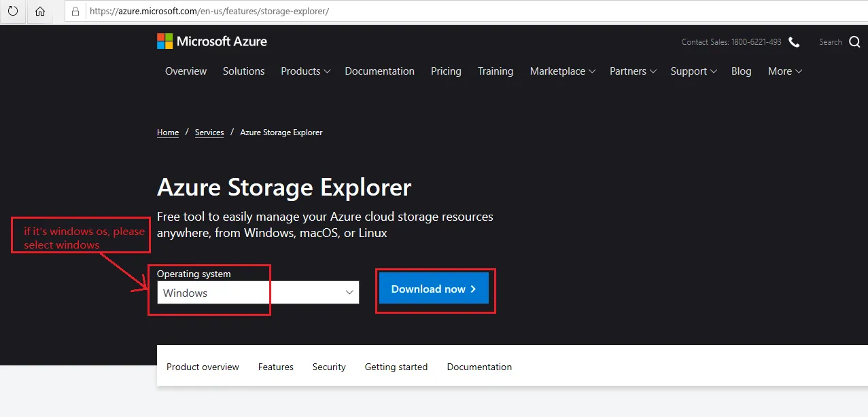Viewport: 868px width, 417px height.
Task: Click the magnifier Search icon
Action: pos(854,42)
